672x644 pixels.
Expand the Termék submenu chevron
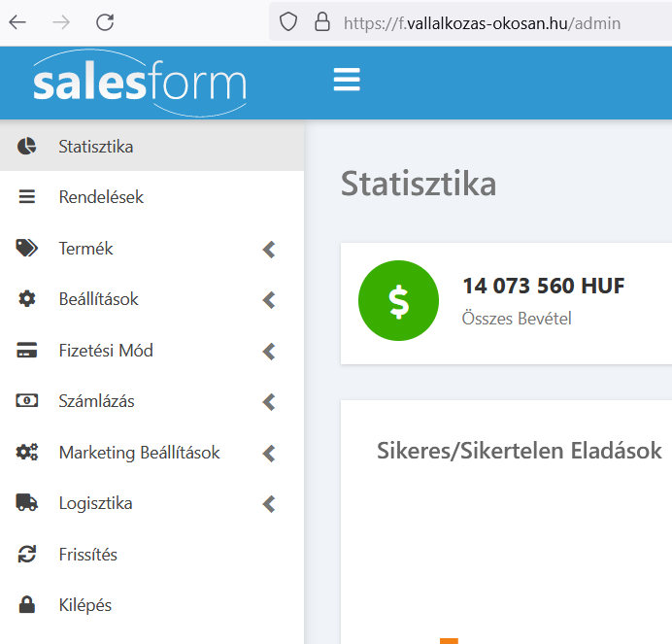pos(269,250)
